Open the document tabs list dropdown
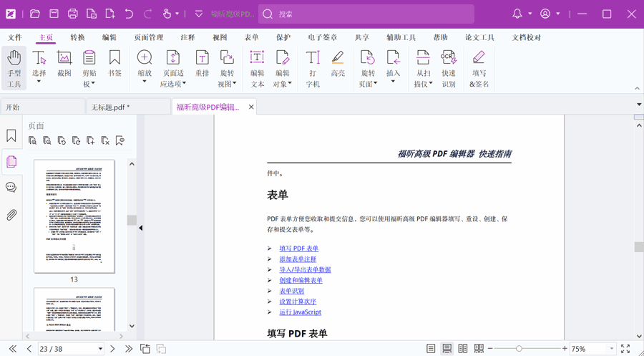 point(639,105)
